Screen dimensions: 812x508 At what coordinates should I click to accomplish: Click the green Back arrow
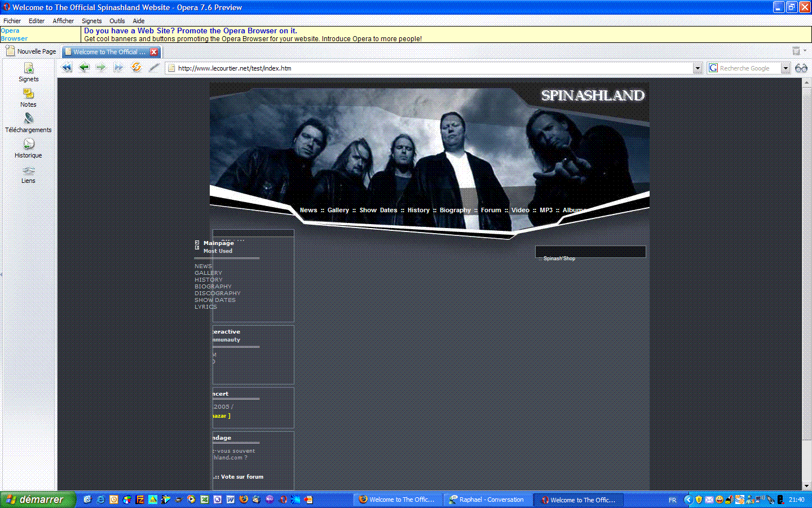[84, 68]
